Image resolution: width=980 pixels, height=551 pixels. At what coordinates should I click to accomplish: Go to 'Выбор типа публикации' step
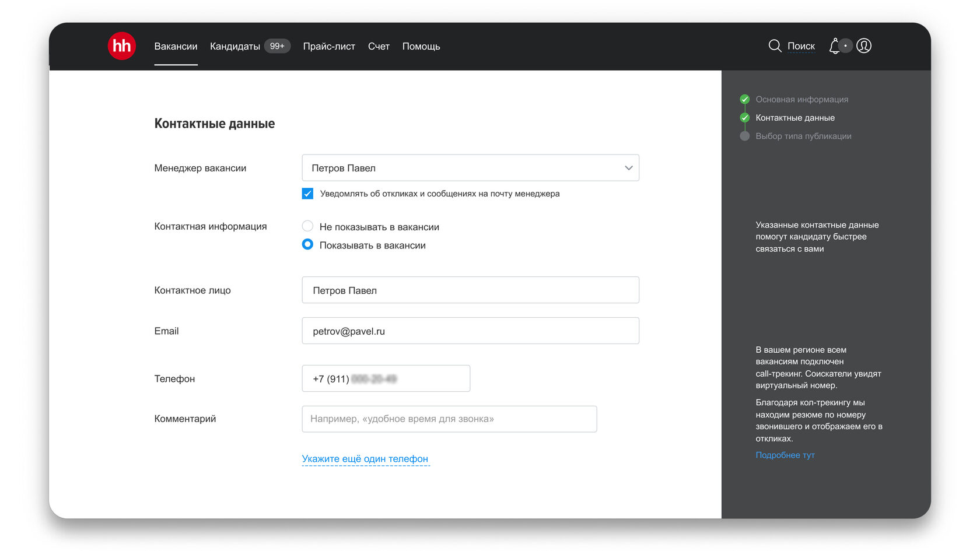[804, 136]
